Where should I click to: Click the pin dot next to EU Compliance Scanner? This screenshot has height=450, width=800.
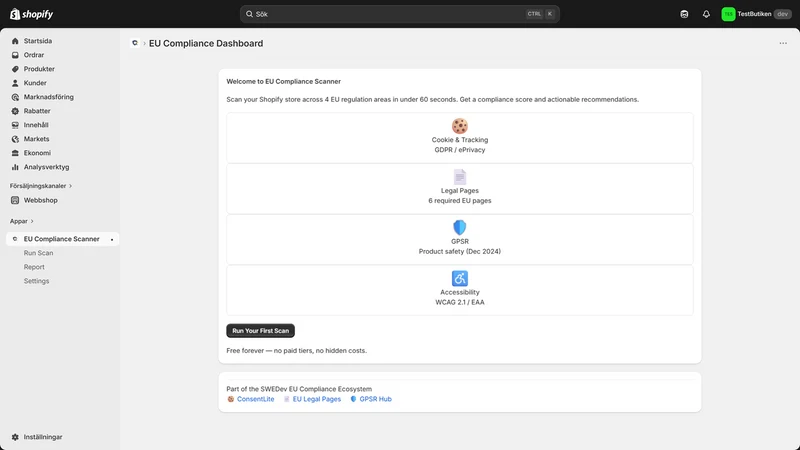[112, 239]
